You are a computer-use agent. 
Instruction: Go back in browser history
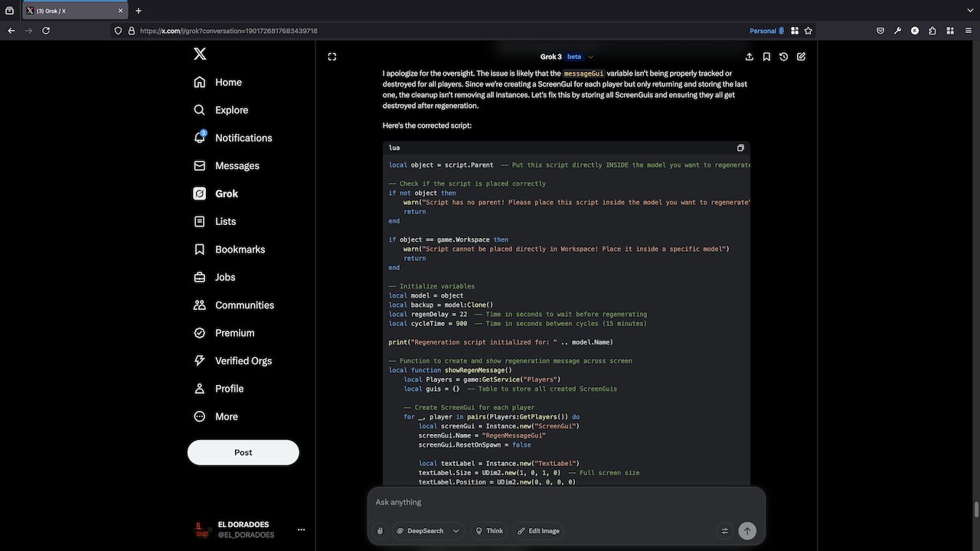coord(11,31)
